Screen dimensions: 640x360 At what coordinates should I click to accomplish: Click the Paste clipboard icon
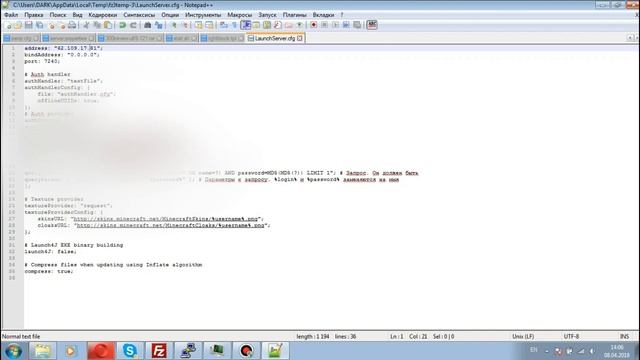click(x=108, y=25)
